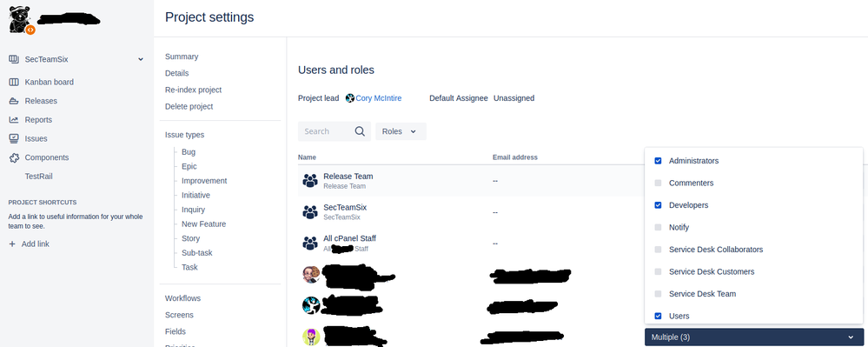Click the purple-haired user avatar

pos(311,337)
